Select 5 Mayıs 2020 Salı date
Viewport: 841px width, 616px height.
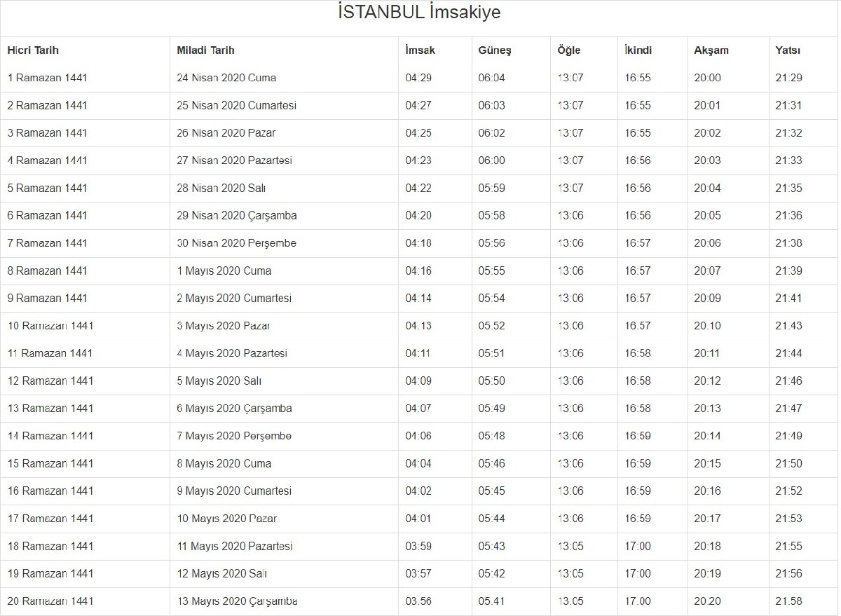click(219, 381)
